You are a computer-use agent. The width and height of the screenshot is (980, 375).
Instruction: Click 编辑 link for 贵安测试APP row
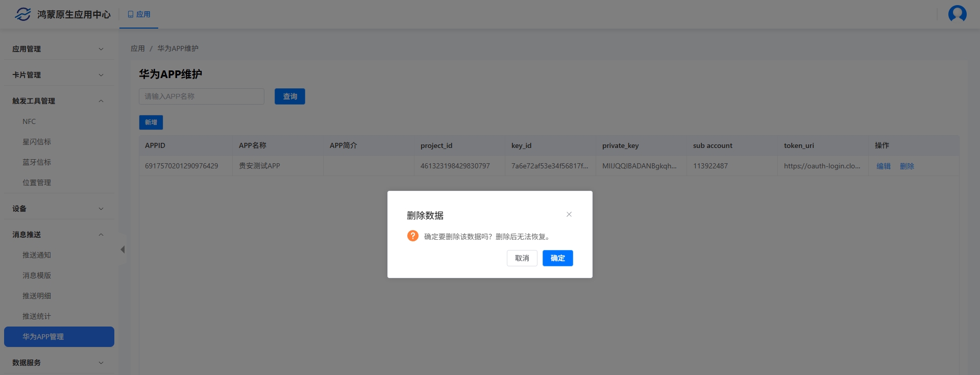coord(884,166)
